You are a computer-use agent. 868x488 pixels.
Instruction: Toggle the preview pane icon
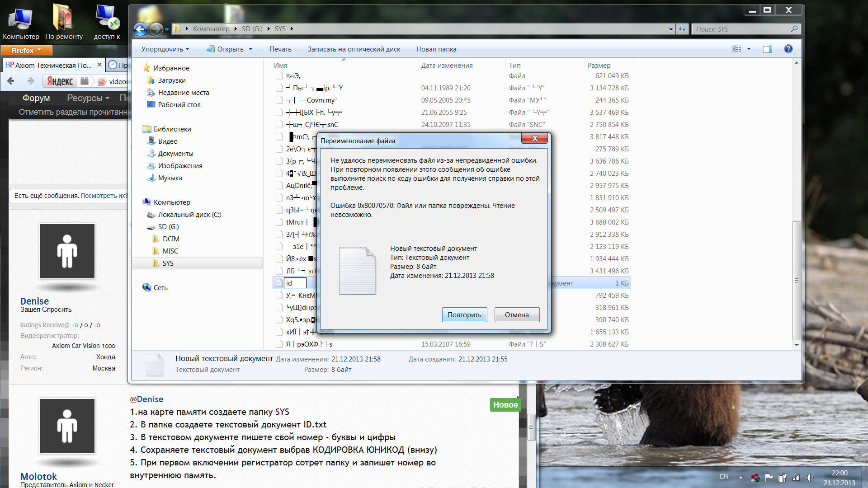click(767, 49)
